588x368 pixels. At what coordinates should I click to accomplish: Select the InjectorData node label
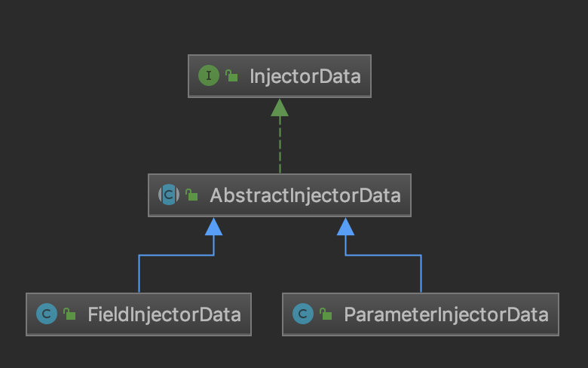tap(305, 76)
